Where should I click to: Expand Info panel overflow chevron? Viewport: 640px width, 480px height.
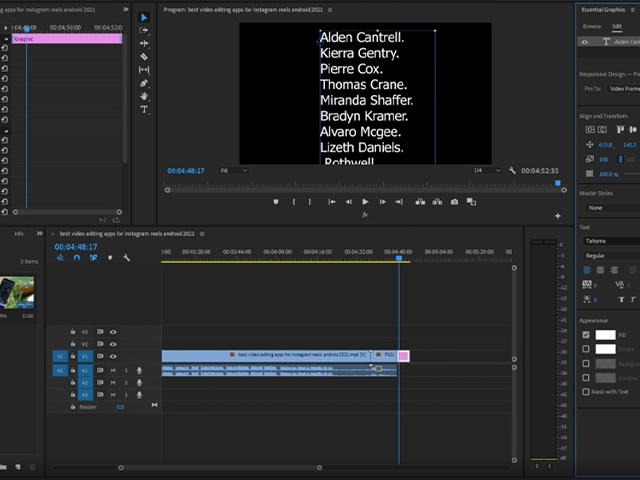coord(40,233)
